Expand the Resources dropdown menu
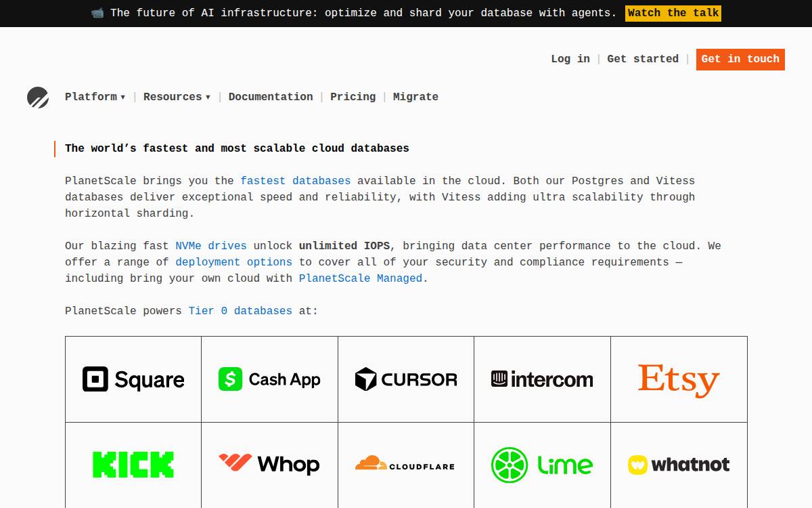This screenshot has height=508, width=812. pos(177,97)
